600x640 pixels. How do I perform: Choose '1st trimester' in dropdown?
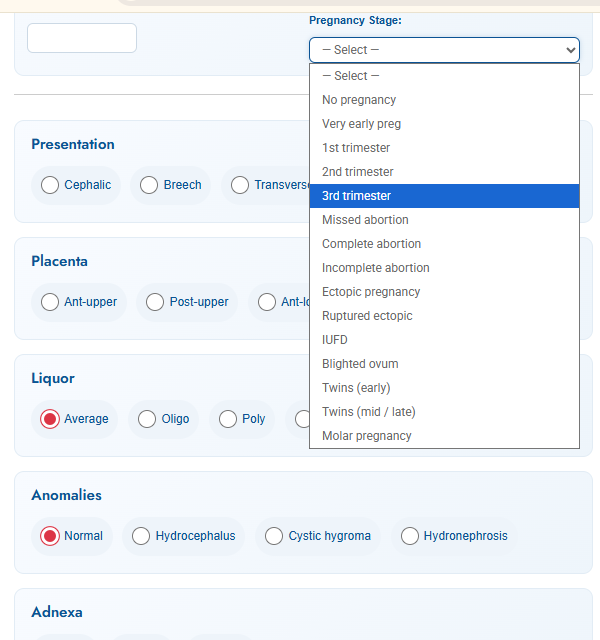coord(444,148)
